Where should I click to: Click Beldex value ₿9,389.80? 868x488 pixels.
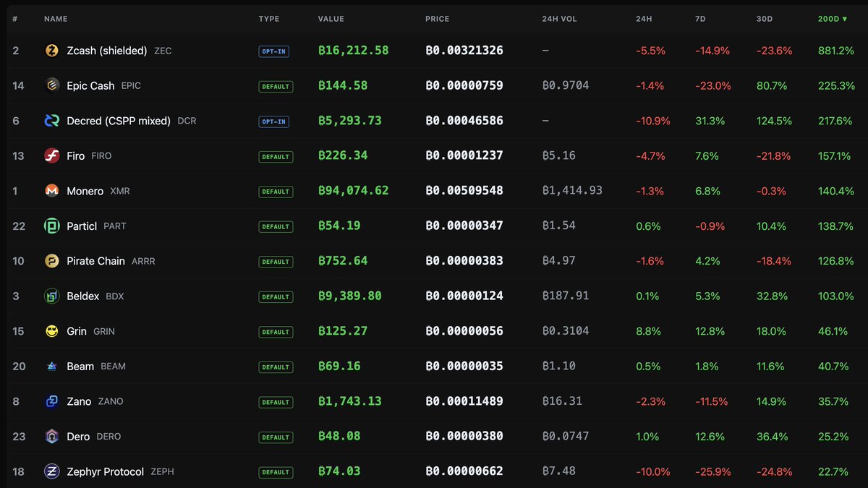[x=350, y=296]
